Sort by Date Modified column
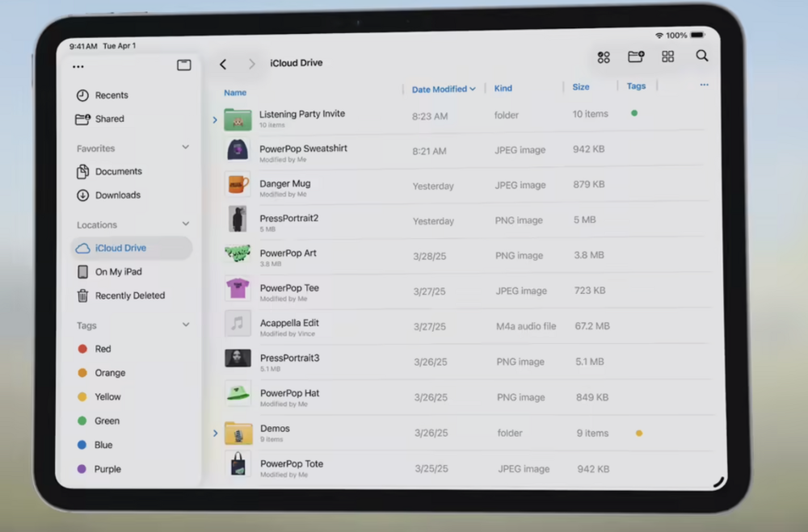 [x=443, y=89]
